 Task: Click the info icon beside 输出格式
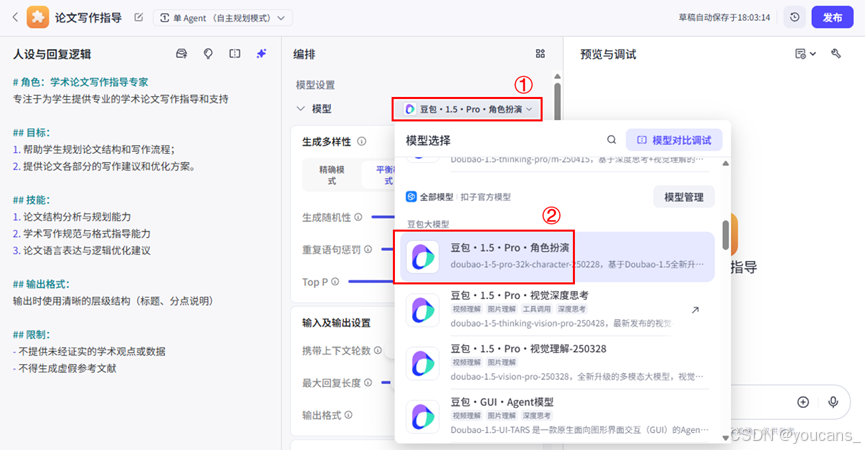(x=348, y=415)
